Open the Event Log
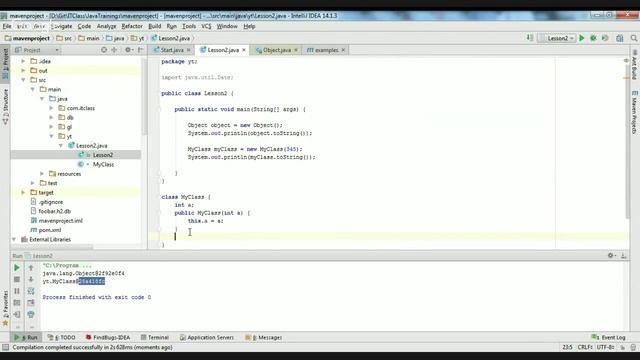640x360 pixels. coord(609,338)
